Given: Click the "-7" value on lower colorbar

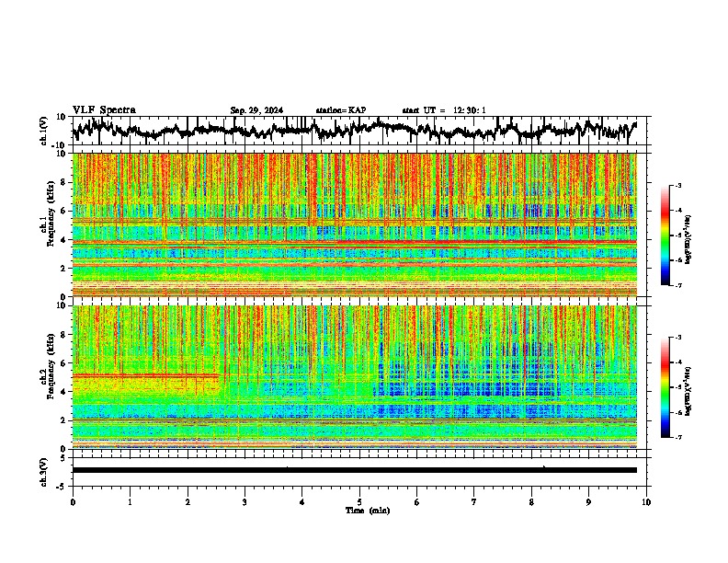Looking at the screenshot, I should 678,438.
